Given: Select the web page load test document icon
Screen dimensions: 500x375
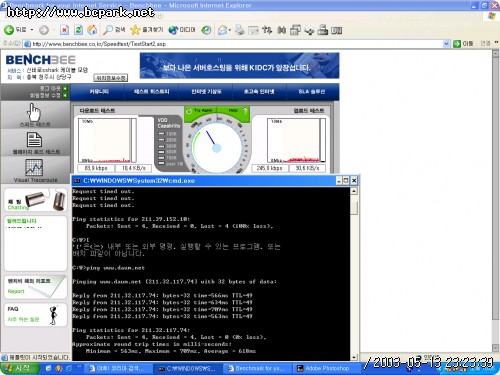Looking at the screenshot, I should (x=34, y=139).
